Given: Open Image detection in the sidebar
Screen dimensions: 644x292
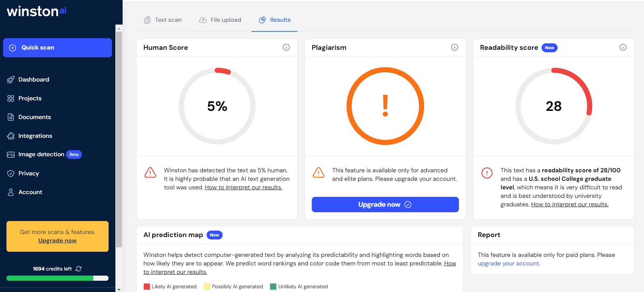Looking at the screenshot, I should [x=41, y=155].
